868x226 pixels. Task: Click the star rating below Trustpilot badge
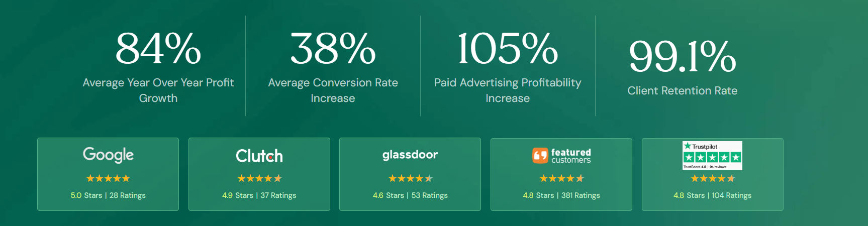pyautogui.click(x=712, y=178)
